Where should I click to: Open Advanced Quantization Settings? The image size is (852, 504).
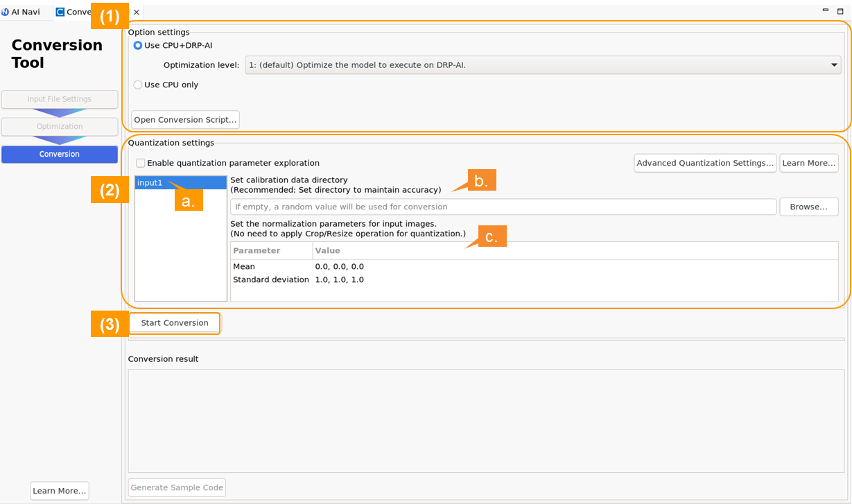pos(705,163)
